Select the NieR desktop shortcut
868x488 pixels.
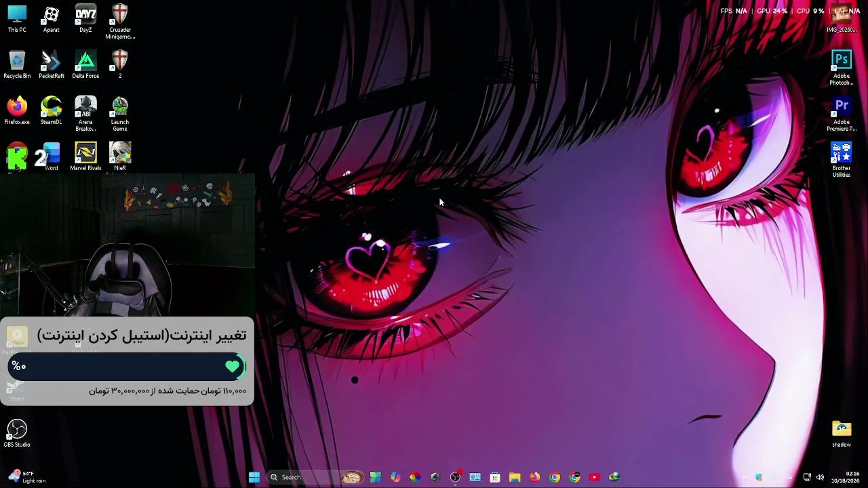120,157
